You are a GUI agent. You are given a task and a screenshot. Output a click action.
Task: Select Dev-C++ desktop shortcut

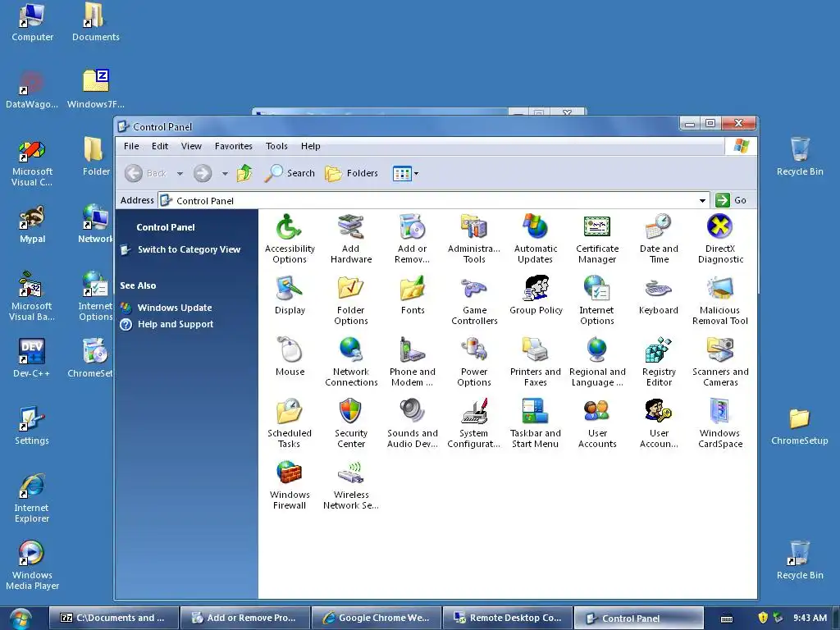pyautogui.click(x=32, y=358)
